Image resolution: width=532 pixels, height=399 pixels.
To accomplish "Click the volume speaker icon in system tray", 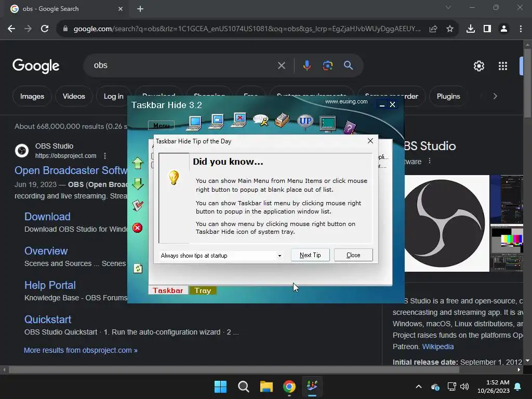I will [x=464, y=387].
